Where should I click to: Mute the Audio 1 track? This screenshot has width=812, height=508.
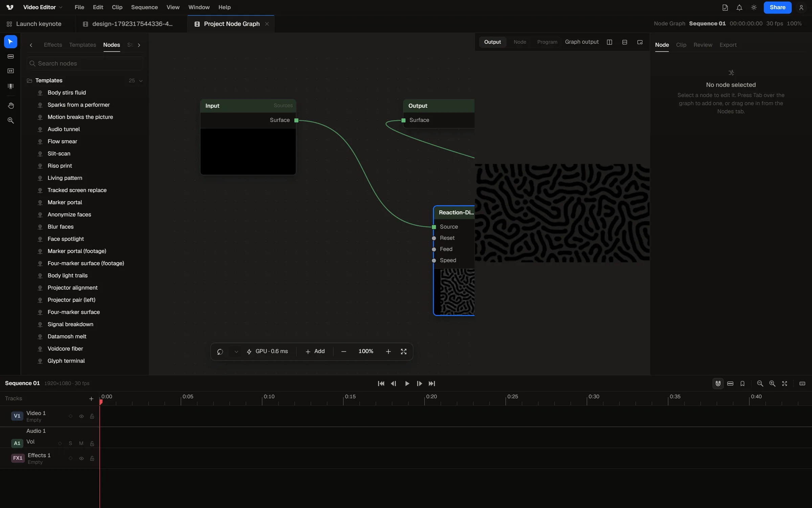[x=81, y=443]
